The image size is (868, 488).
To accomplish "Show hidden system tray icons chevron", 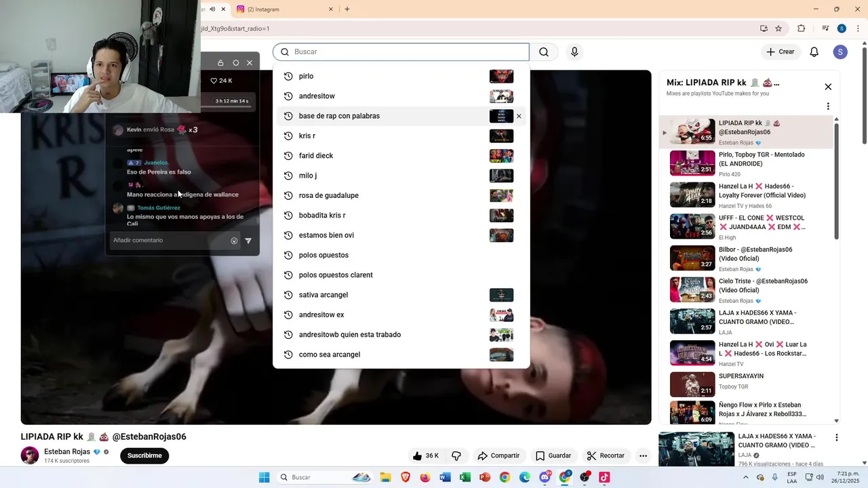I will 746,477.
